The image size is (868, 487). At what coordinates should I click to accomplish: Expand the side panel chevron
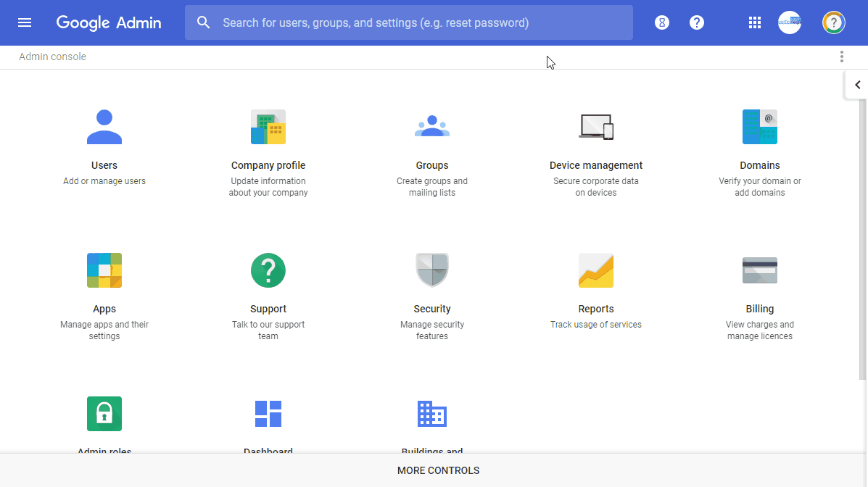[857, 85]
